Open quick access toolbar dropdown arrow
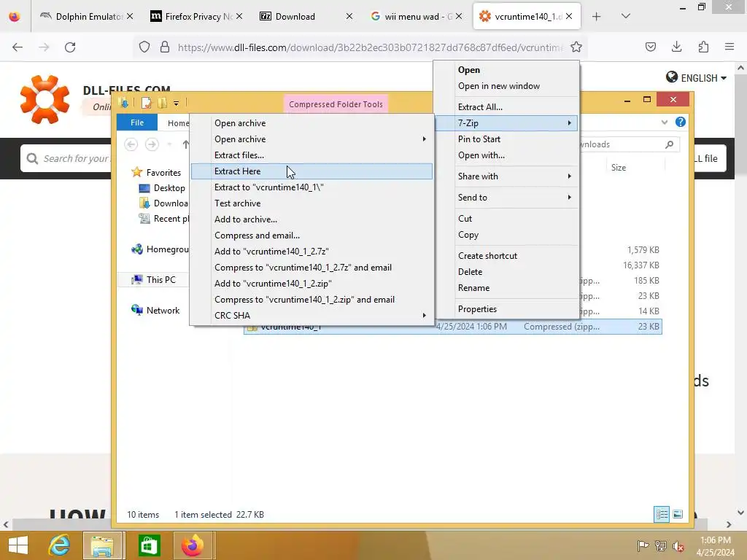Viewport: 747px width, 560px height. pos(177,103)
